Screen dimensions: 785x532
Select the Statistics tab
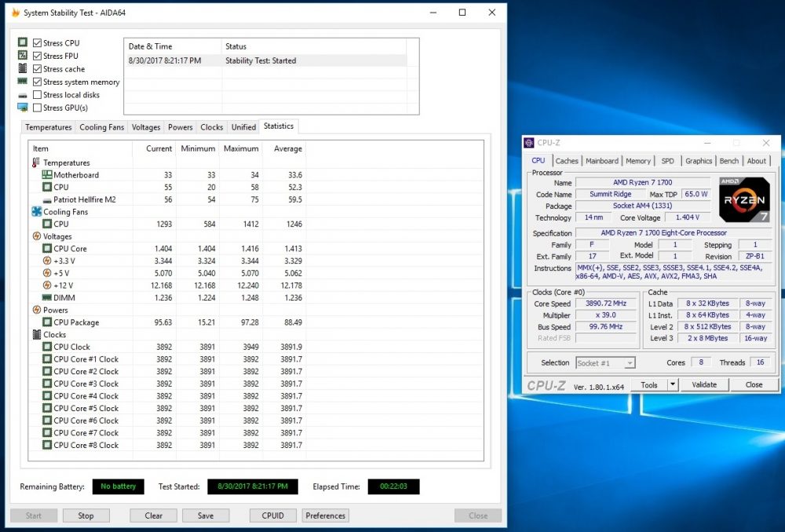[x=279, y=126]
